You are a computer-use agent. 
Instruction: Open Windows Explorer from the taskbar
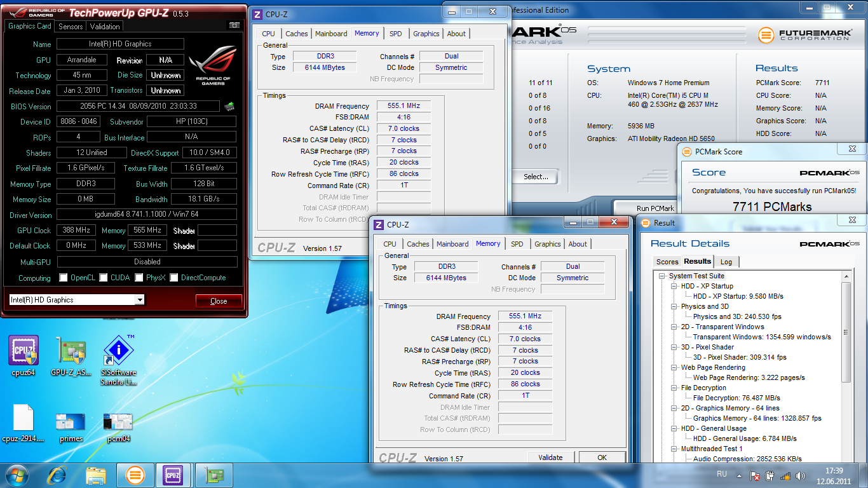pos(96,475)
